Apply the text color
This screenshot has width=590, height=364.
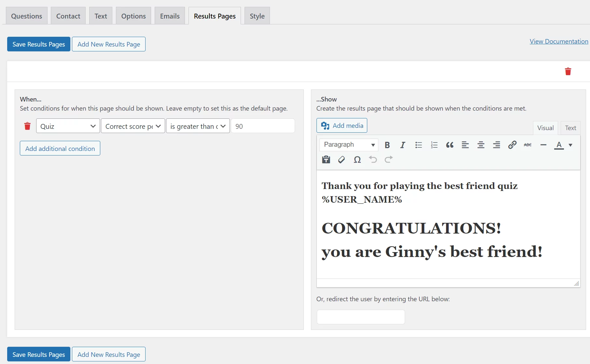click(x=559, y=145)
